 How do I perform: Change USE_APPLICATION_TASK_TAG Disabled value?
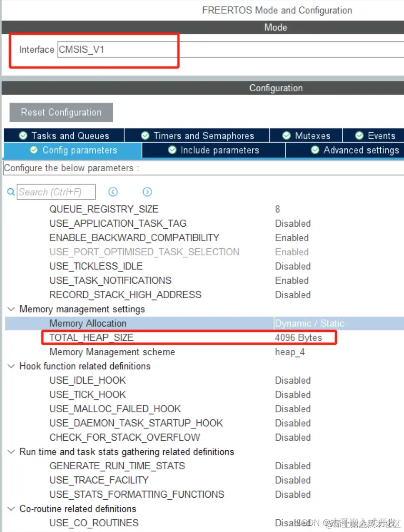pos(293,223)
